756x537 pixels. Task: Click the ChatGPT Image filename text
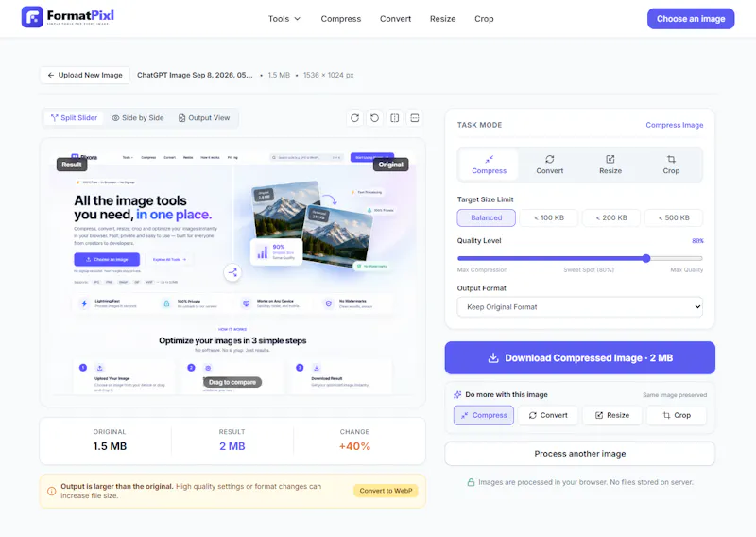(x=195, y=76)
